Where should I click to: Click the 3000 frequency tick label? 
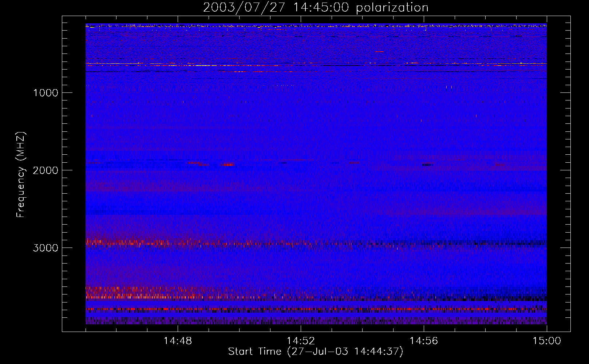46,248
